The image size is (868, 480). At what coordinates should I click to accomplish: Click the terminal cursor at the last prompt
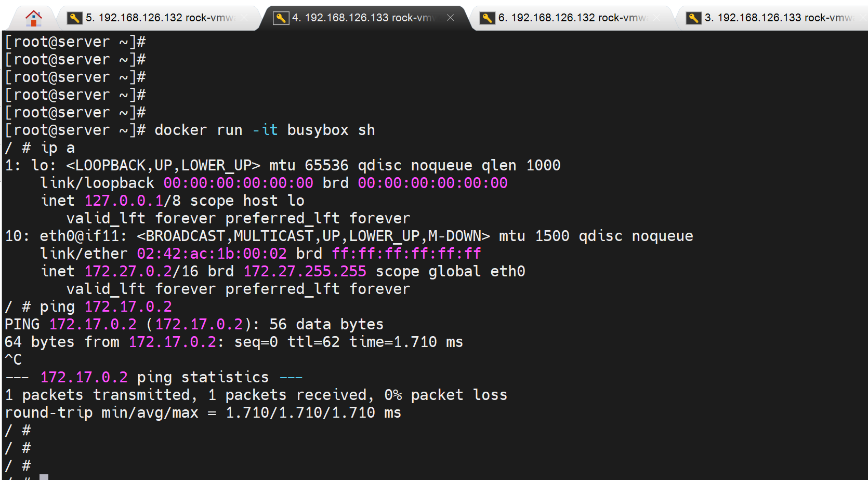click(x=44, y=477)
